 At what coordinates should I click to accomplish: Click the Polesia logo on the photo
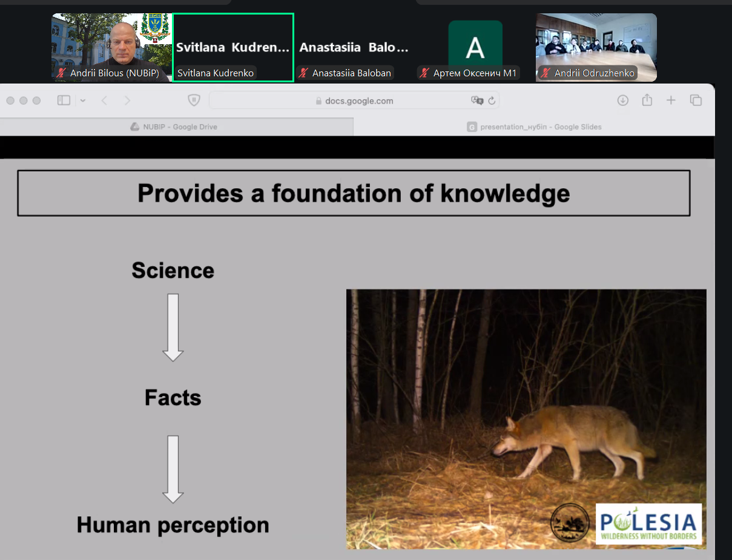[x=648, y=524]
